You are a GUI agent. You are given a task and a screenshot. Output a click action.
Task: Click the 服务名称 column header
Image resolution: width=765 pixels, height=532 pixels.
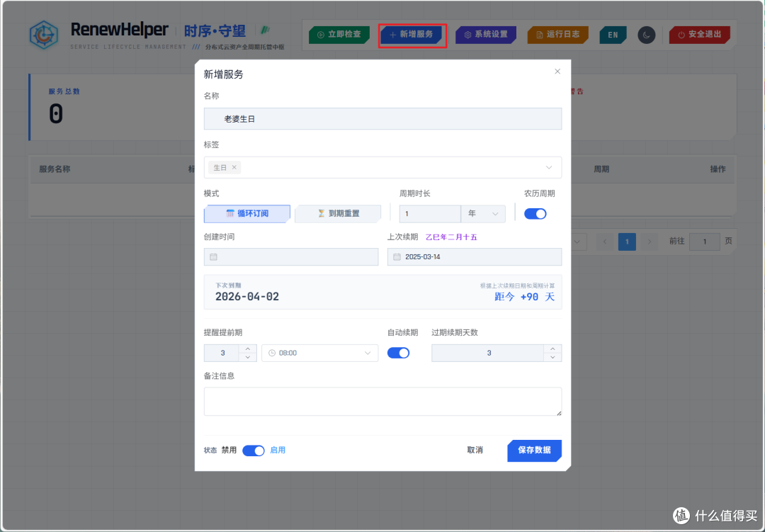pos(55,169)
